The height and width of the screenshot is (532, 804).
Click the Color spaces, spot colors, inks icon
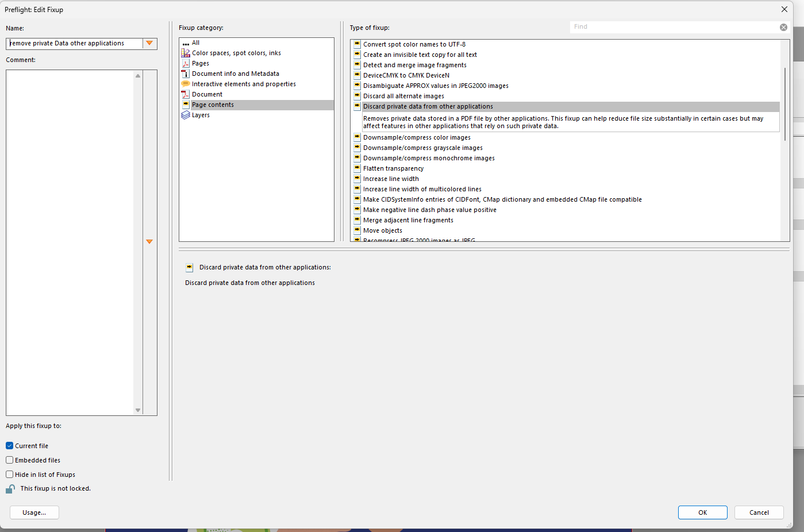[186, 53]
